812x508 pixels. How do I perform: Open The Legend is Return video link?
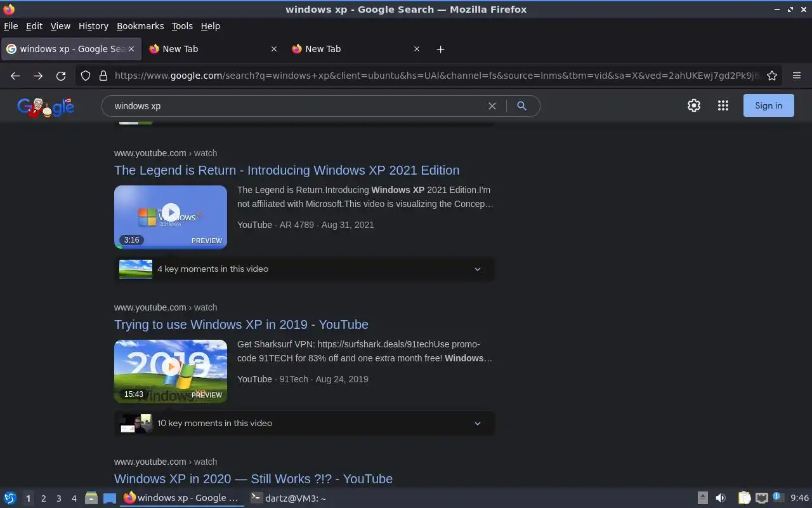[287, 170]
